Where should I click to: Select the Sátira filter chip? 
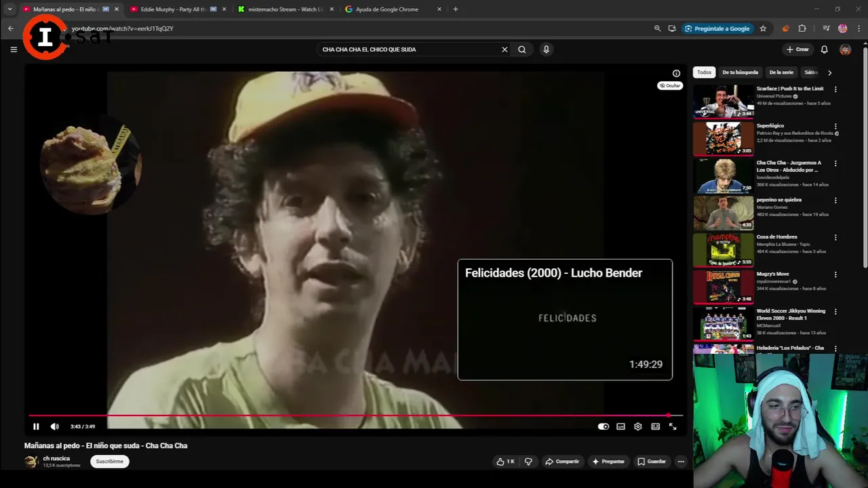pos(811,73)
